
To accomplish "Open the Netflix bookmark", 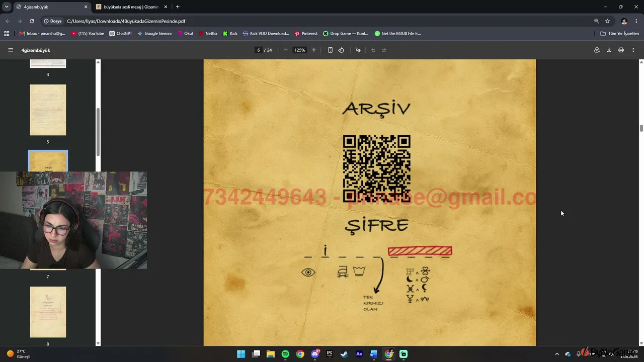I will (x=208, y=34).
